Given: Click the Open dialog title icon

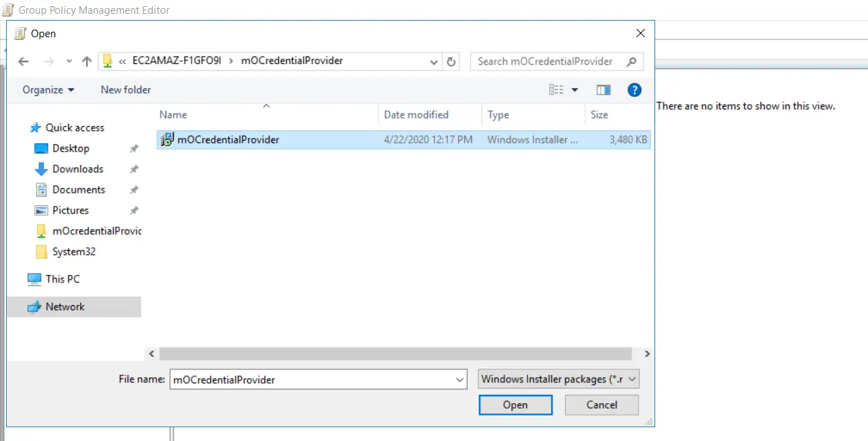Looking at the screenshot, I should tap(20, 33).
